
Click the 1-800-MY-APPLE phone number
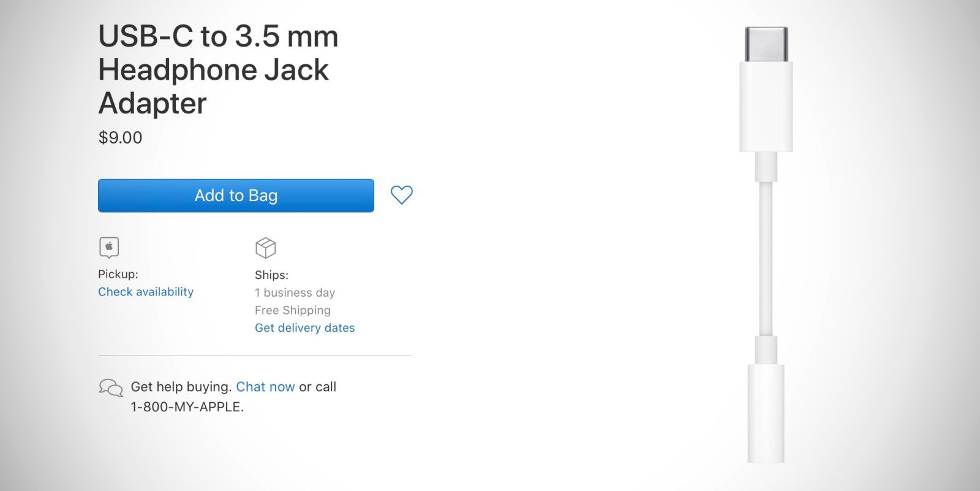(187, 407)
